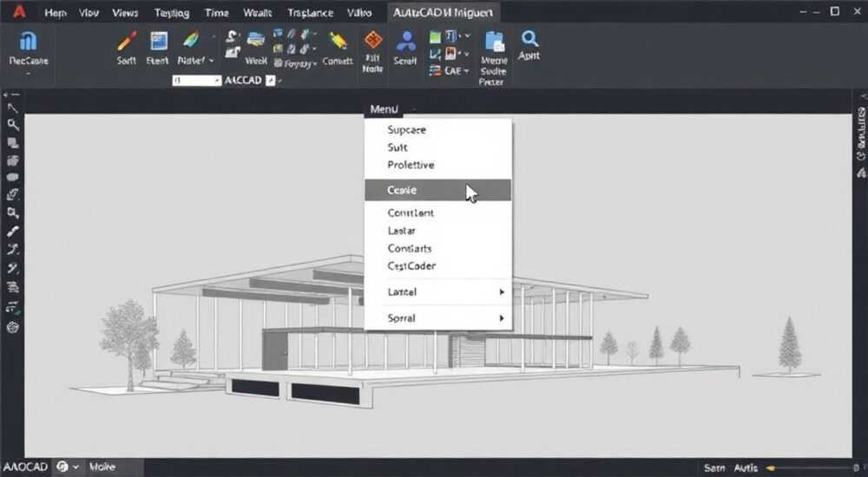Select the diagonal line tool in left toolbar

coord(12,108)
